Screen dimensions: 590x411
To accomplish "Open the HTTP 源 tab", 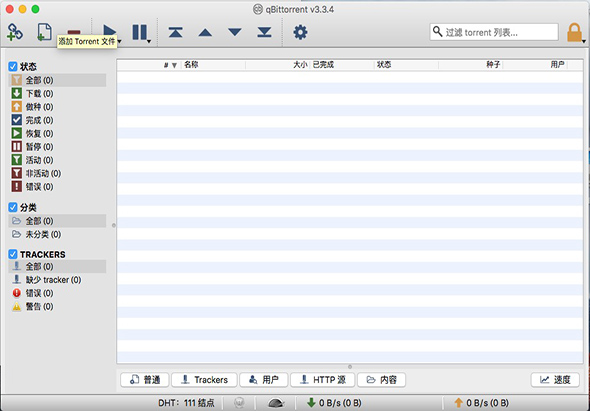I will pyautogui.click(x=322, y=380).
